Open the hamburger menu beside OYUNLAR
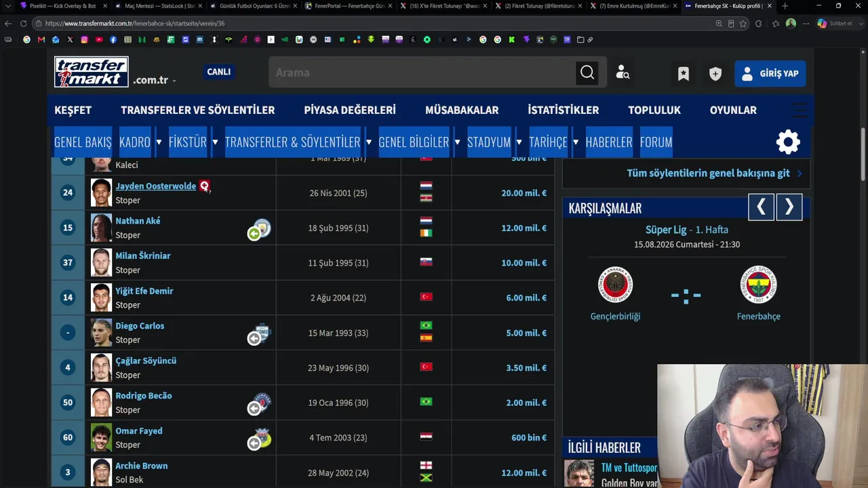The height and width of the screenshot is (488, 868). coord(800,110)
